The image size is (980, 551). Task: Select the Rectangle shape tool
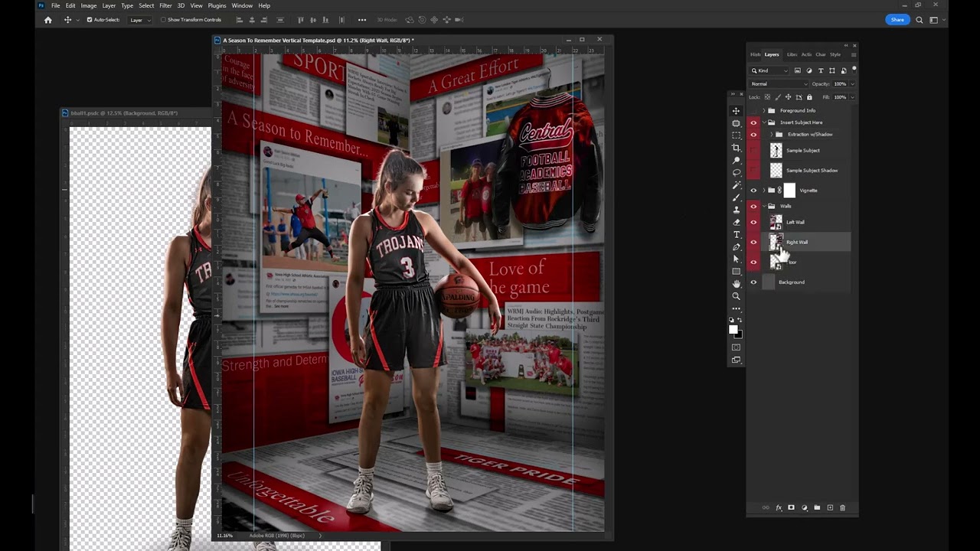click(x=736, y=271)
